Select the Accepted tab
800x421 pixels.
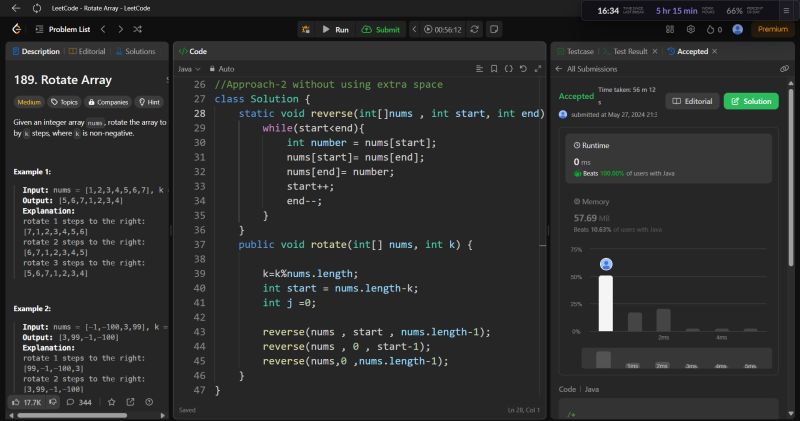688,51
